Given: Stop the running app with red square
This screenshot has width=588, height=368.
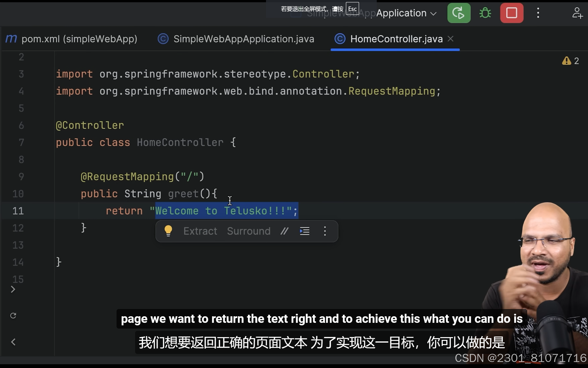Looking at the screenshot, I should pos(512,13).
